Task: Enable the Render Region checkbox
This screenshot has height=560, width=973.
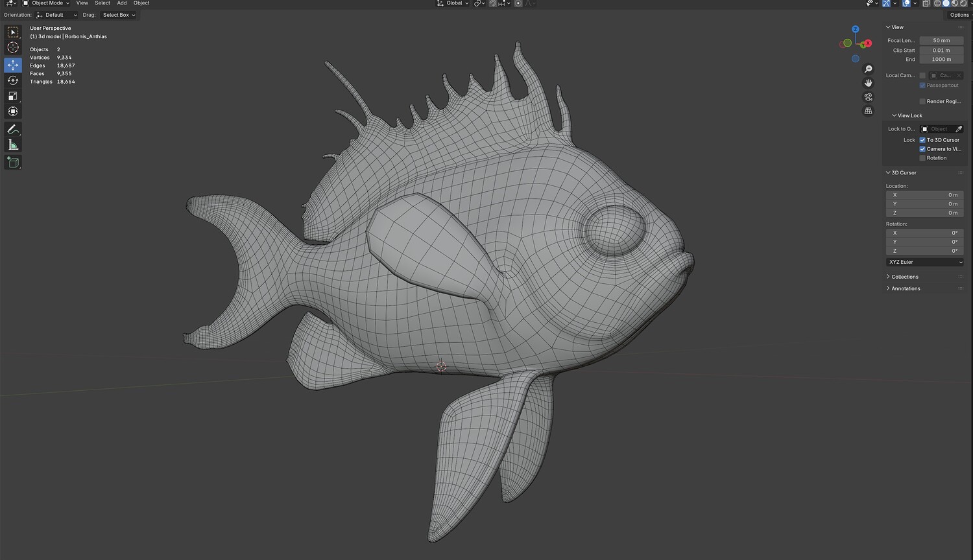Action: (922, 102)
